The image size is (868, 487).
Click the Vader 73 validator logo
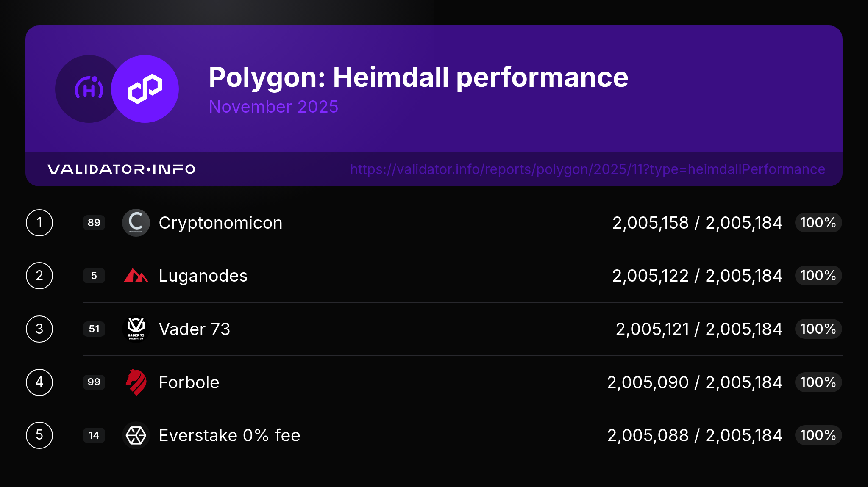[x=136, y=329]
